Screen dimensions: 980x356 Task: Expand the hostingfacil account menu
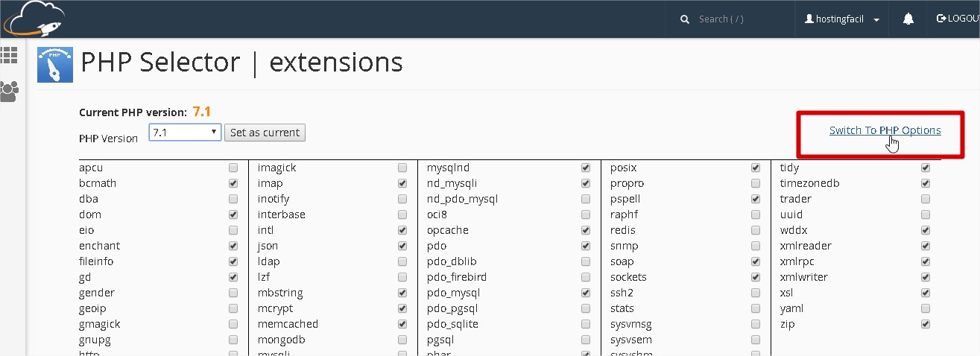point(876,20)
